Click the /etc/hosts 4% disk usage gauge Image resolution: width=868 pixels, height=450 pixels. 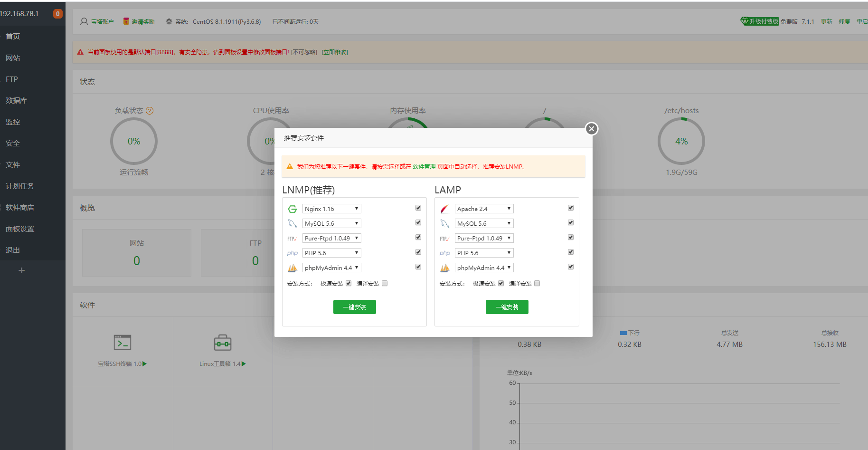tap(681, 141)
